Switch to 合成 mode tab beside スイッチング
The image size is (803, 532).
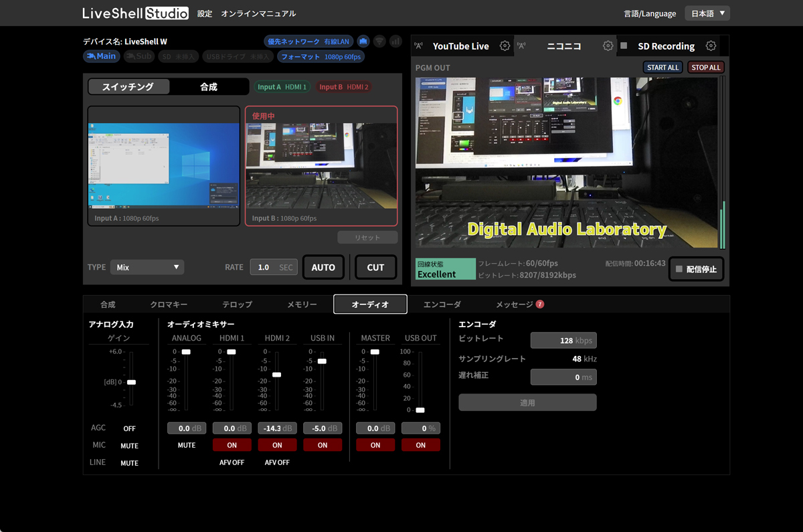click(209, 87)
